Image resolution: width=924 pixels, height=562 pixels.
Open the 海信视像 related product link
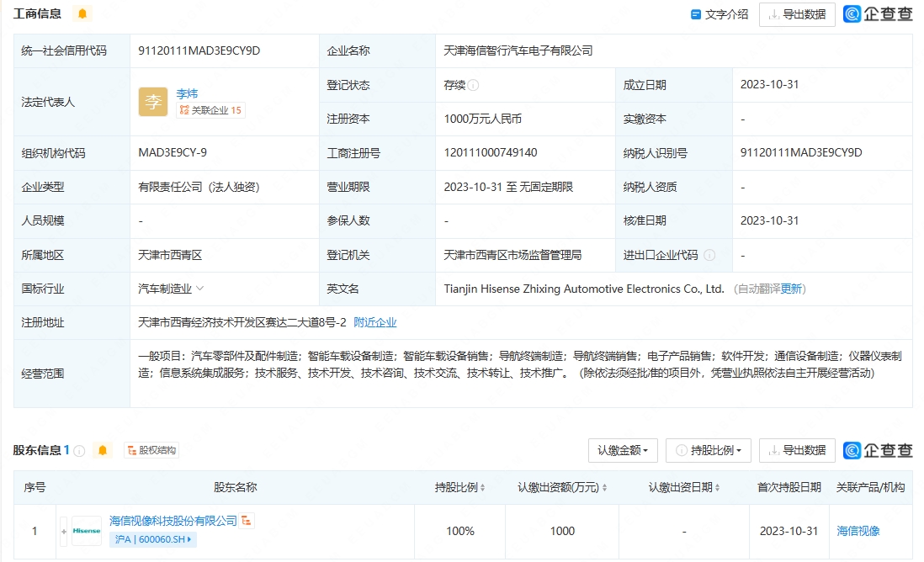tap(858, 531)
